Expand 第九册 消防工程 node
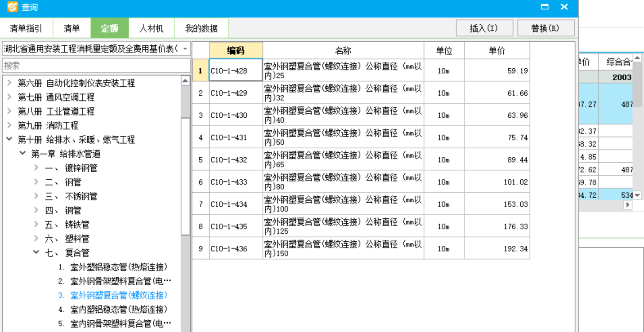Screen dimensions: 644x332 9,125
